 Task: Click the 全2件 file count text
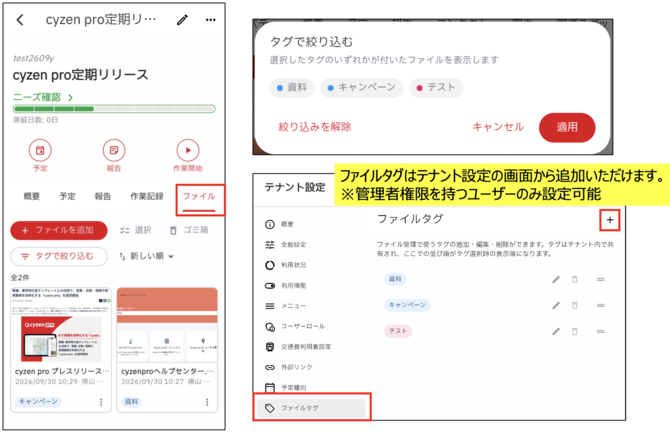pos(20,278)
